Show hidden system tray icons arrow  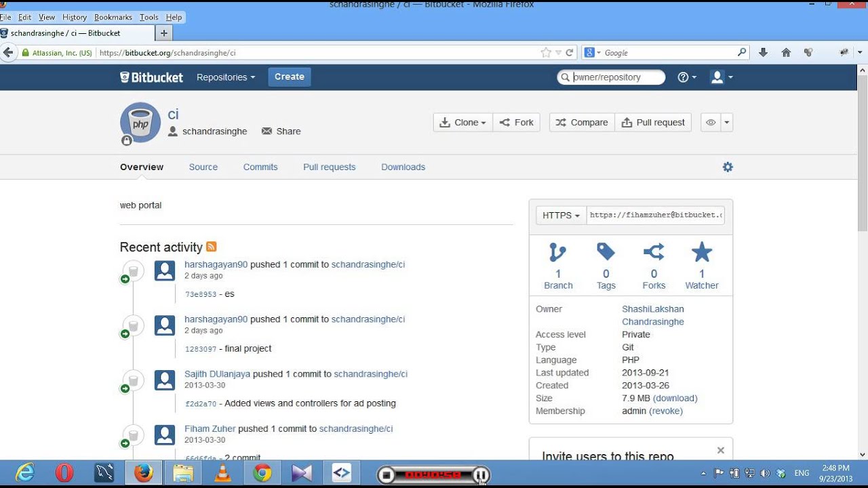(703, 473)
